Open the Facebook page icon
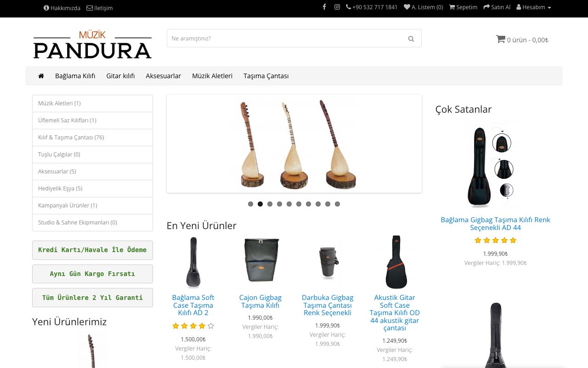This screenshot has width=588, height=368. click(324, 7)
